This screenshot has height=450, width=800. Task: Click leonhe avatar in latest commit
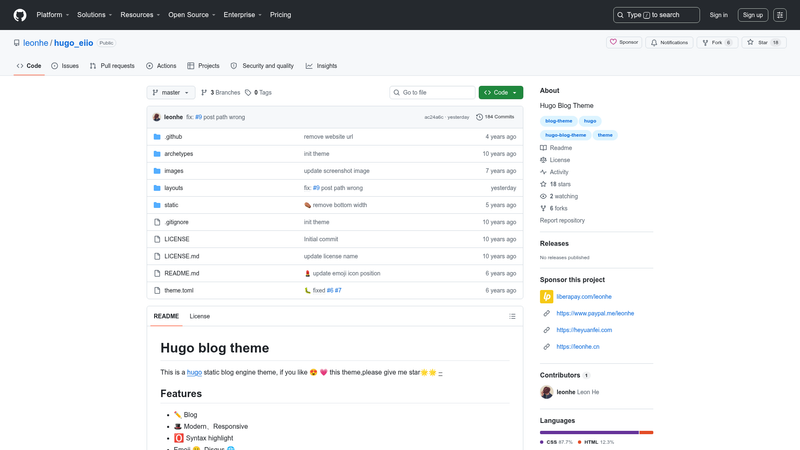157,117
